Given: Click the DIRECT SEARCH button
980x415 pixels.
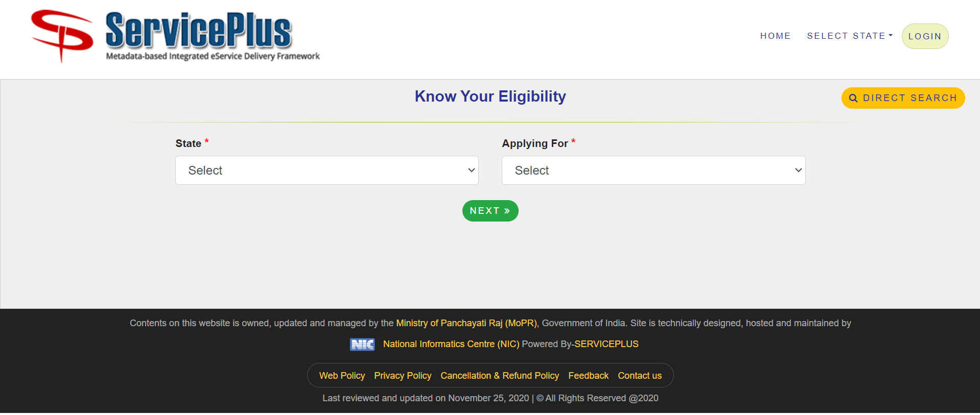Looking at the screenshot, I should [x=903, y=97].
